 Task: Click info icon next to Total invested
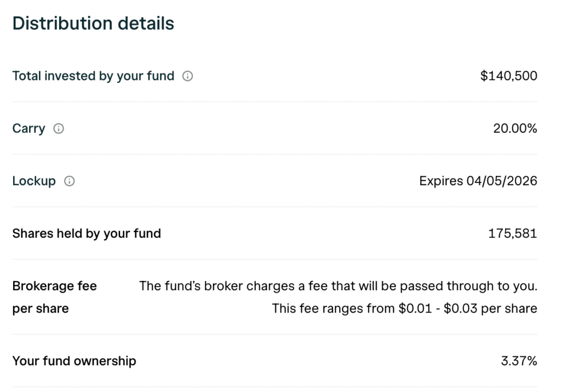click(x=187, y=76)
